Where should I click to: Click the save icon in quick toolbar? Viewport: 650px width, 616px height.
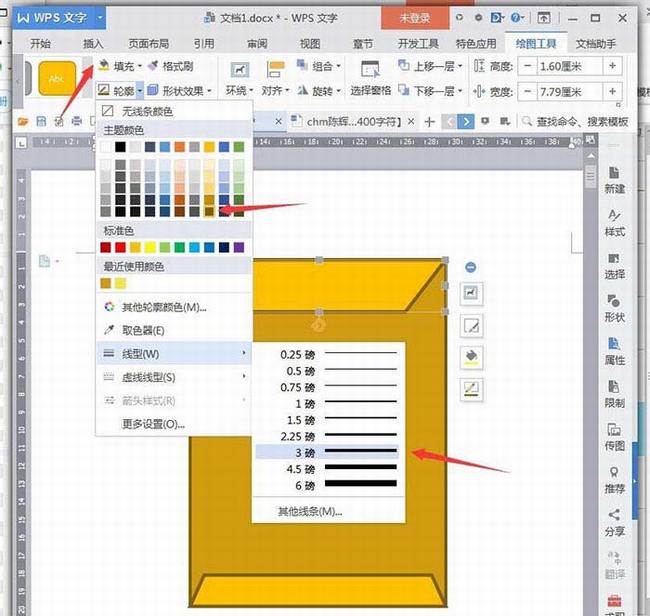[x=41, y=121]
